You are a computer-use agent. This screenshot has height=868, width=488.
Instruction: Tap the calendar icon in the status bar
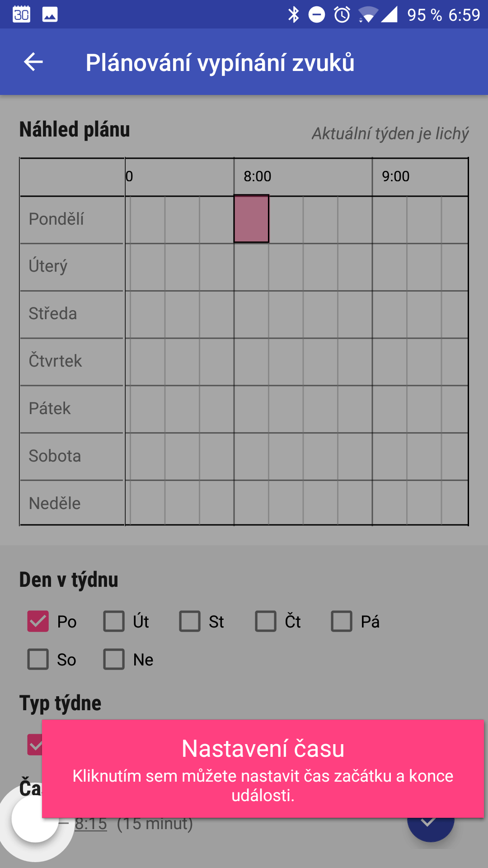pyautogui.click(x=21, y=14)
